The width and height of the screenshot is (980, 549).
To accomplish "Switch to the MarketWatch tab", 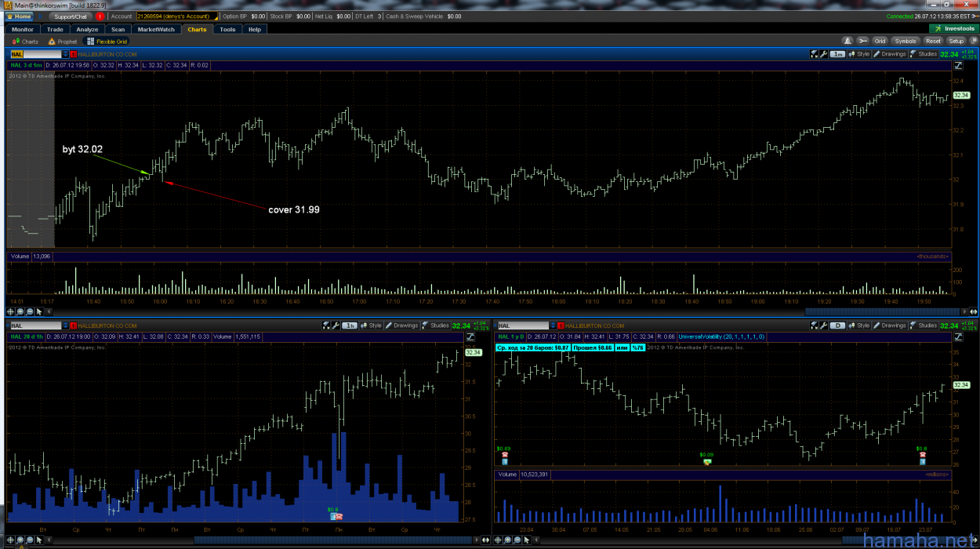I will (x=157, y=29).
